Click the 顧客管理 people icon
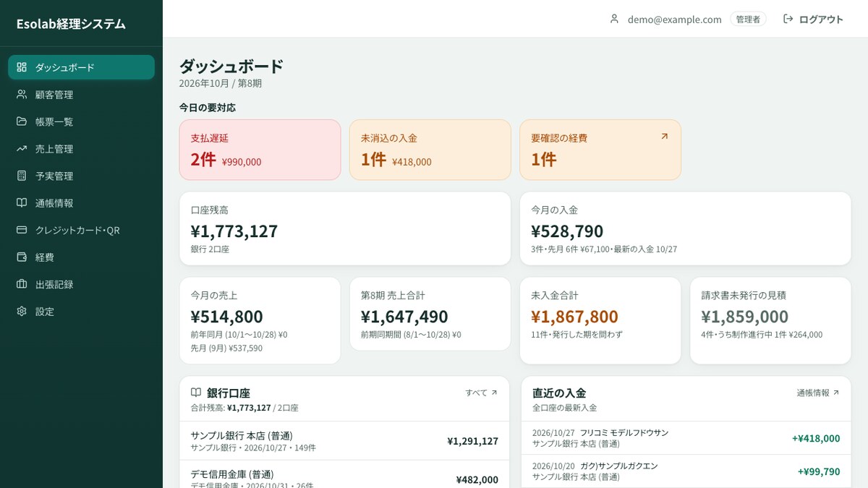This screenshot has width=868, height=488. (x=22, y=94)
